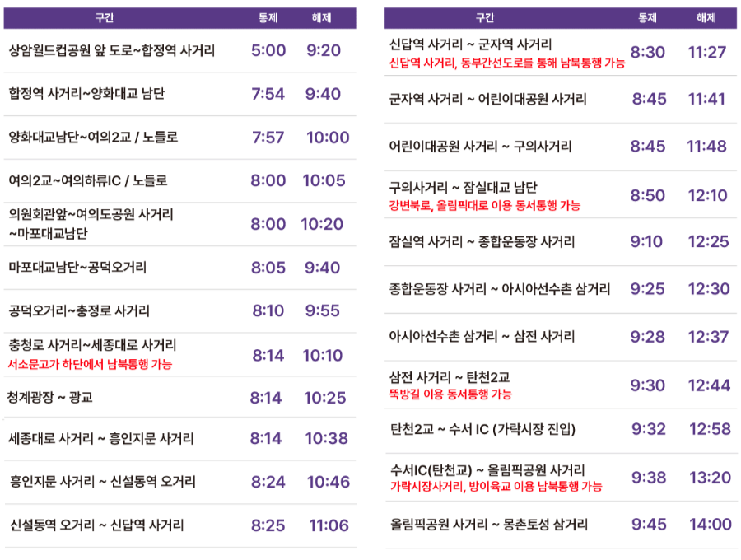
Task: Select the 잠실역 사거리 ~ 종합운동장 사거리 row
Action: tap(482, 242)
